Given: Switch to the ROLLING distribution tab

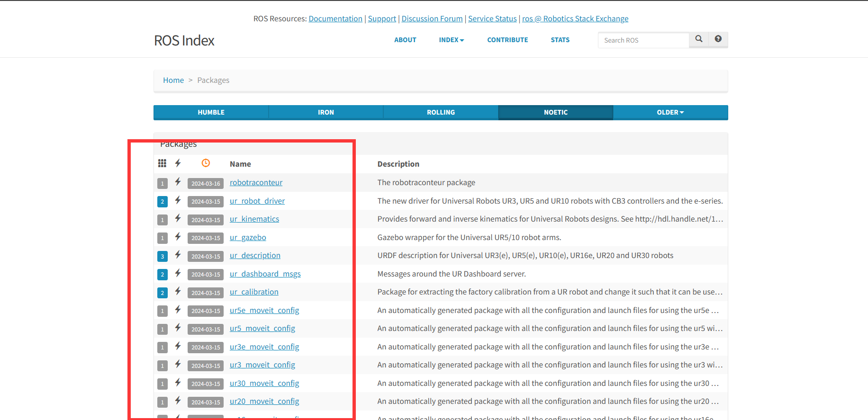Looking at the screenshot, I should tap(441, 112).
